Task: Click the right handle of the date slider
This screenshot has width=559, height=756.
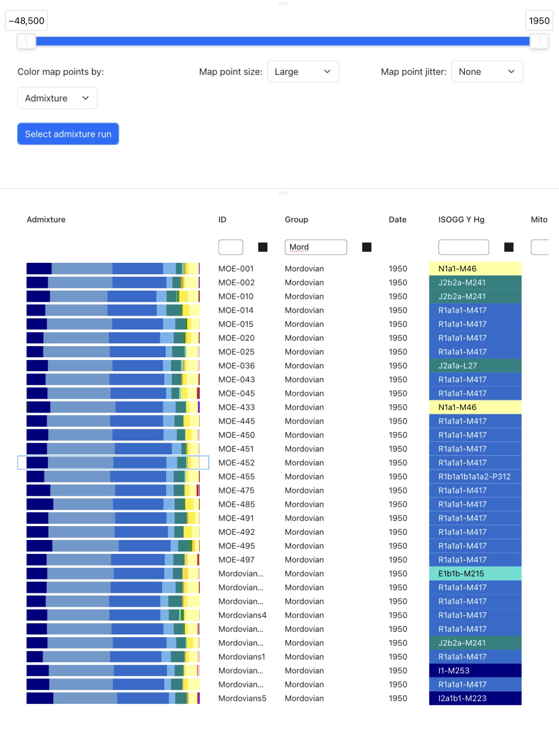Action: pyautogui.click(x=539, y=41)
